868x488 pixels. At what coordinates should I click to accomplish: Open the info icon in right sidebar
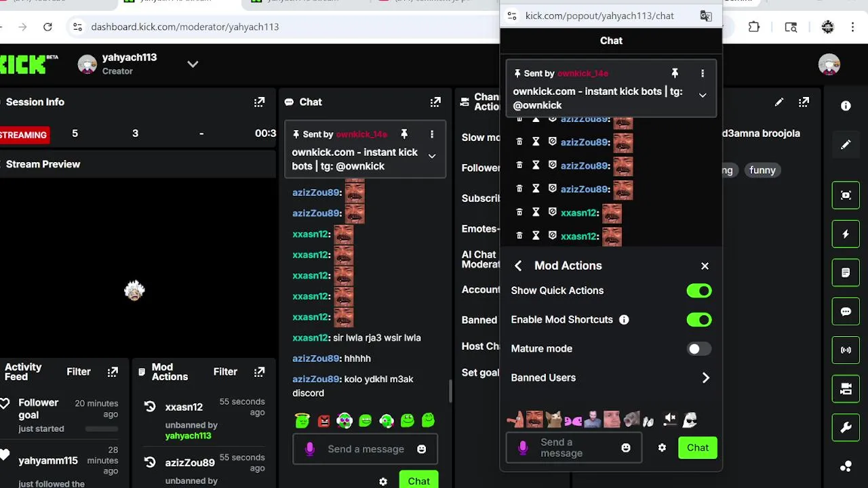tap(846, 106)
